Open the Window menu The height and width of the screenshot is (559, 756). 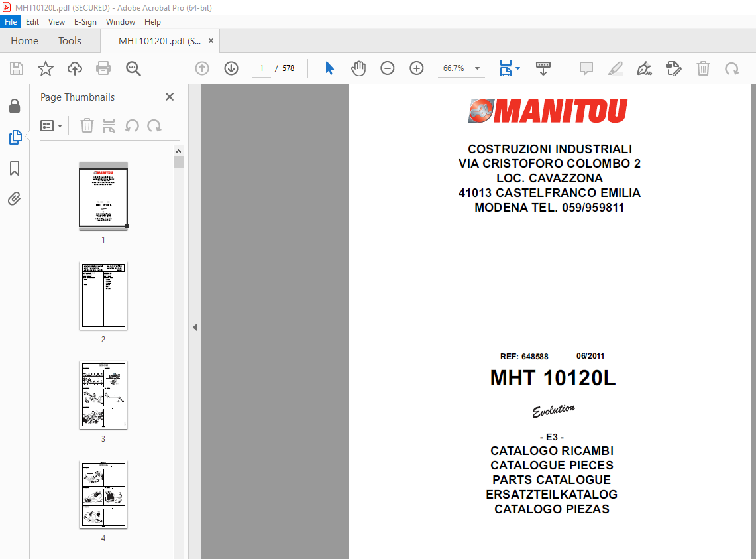click(x=121, y=22)
